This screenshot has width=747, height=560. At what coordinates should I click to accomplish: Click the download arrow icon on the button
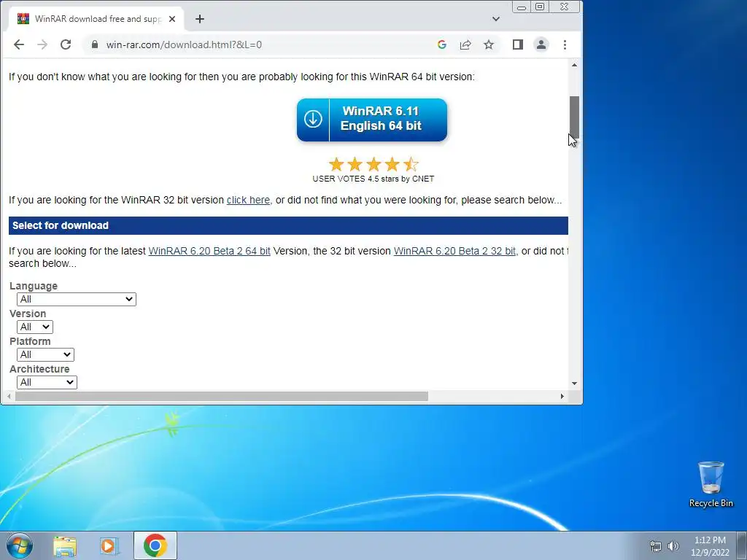[x=313, y=119]
